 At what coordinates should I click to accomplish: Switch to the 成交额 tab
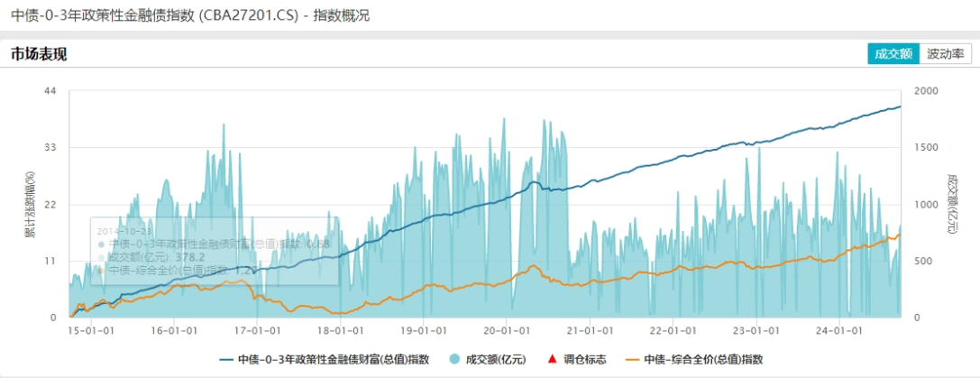893,54
